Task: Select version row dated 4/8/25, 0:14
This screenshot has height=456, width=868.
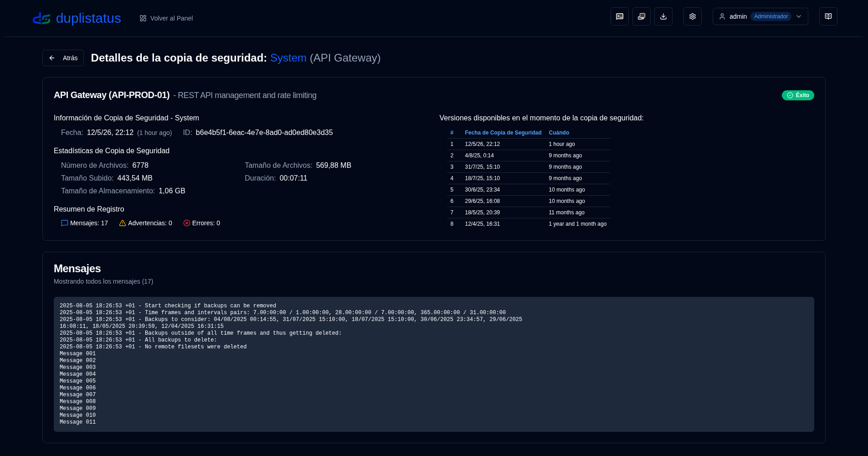Action: [529, 155]
